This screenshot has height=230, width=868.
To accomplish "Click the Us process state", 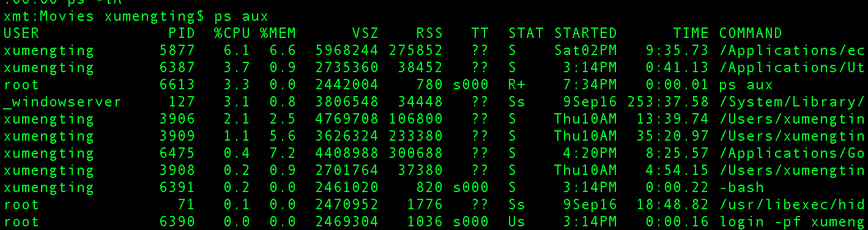I will coord(517,221).
